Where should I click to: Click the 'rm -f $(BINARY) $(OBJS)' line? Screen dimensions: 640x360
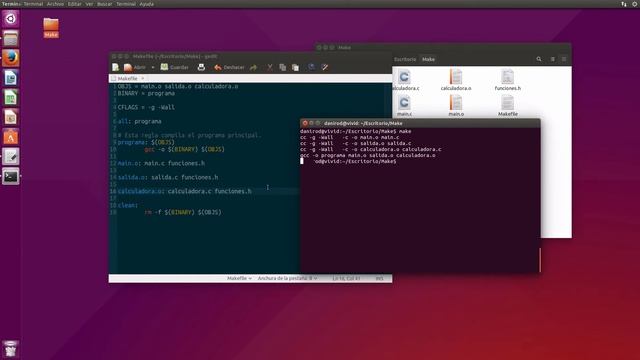(x=183, y=212)
